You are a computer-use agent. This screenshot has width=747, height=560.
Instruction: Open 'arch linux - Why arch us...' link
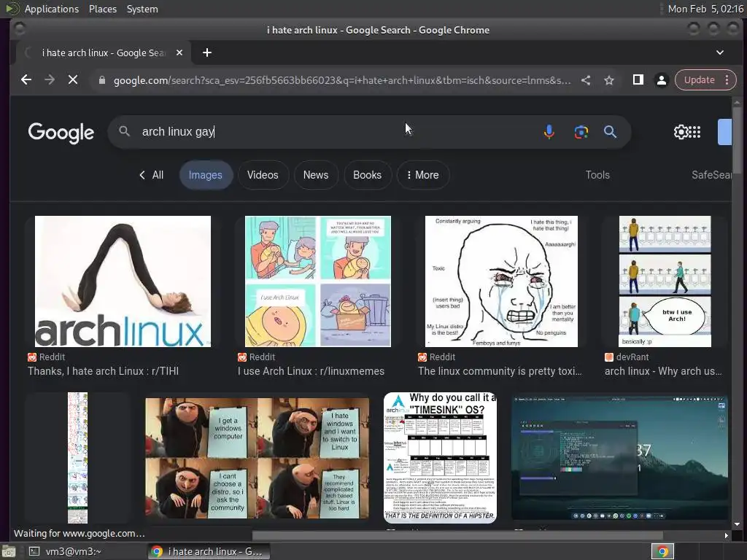point(663,371)
